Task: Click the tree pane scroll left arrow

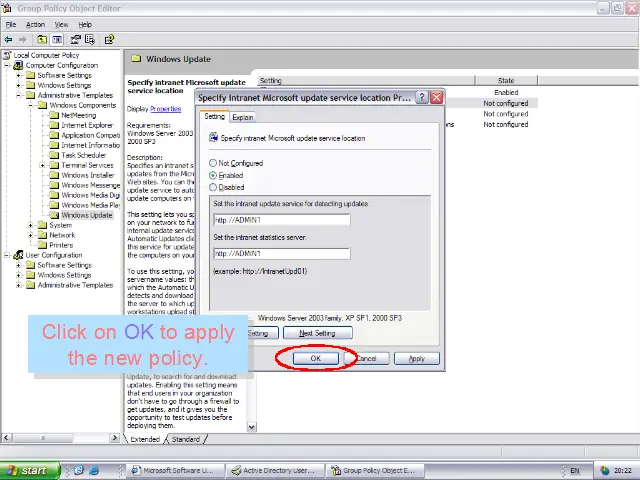Action: click(x=6, y=438)
